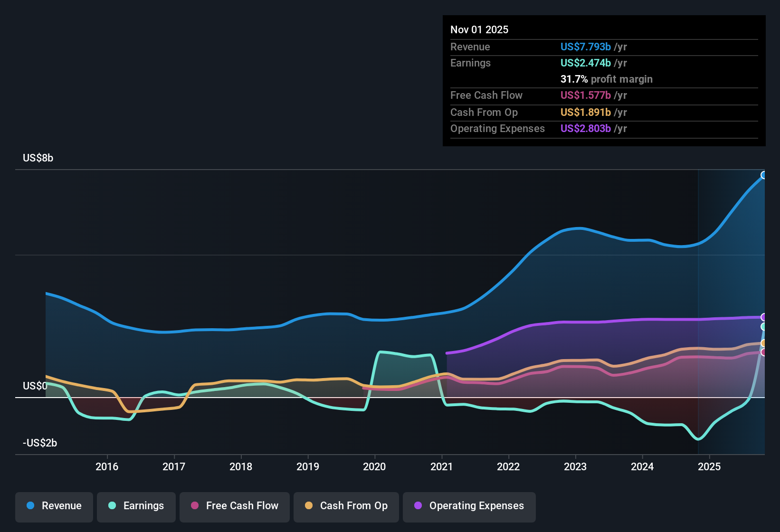This screenshot has width=780, height=532.
Task: Open the Nov 01 2025 tooltip header
Action: pos(479,29)
